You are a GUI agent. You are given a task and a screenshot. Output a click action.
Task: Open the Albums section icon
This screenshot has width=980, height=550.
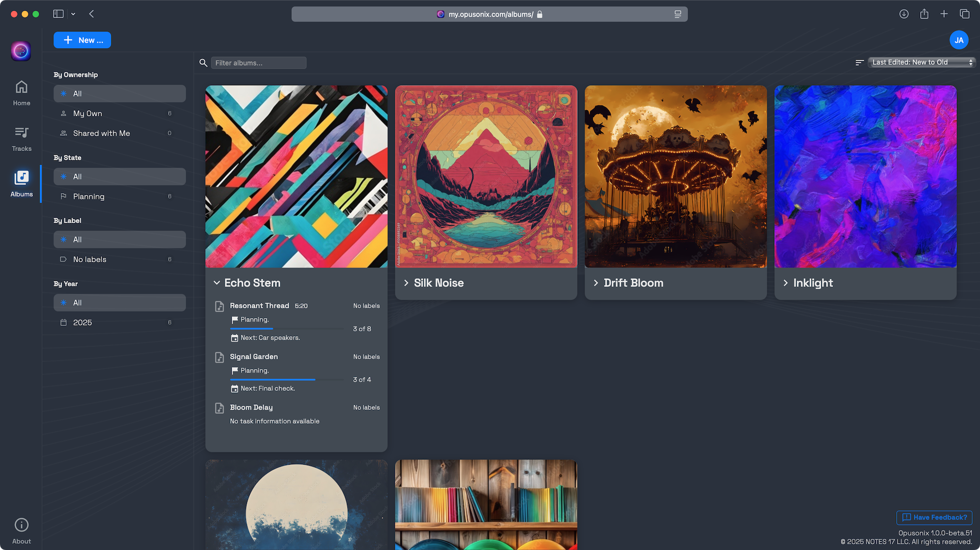tap(22, 177)
